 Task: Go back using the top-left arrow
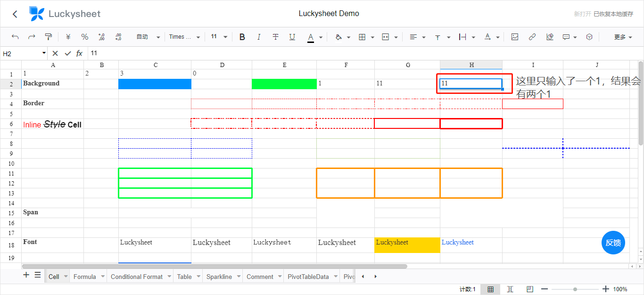click(15, 14)
